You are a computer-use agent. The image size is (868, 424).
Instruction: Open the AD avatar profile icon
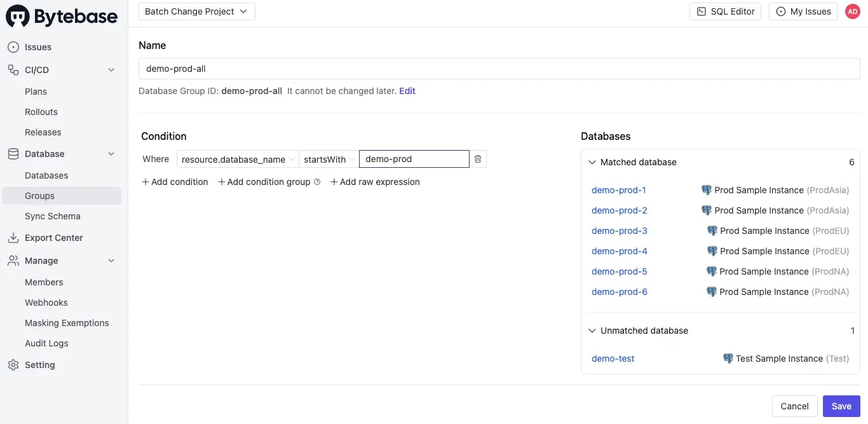coord(852,11)
